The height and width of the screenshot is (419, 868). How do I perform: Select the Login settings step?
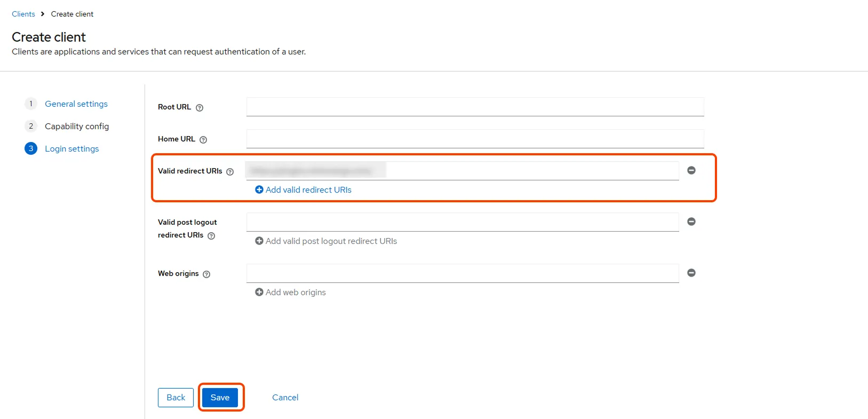point(72,148)
